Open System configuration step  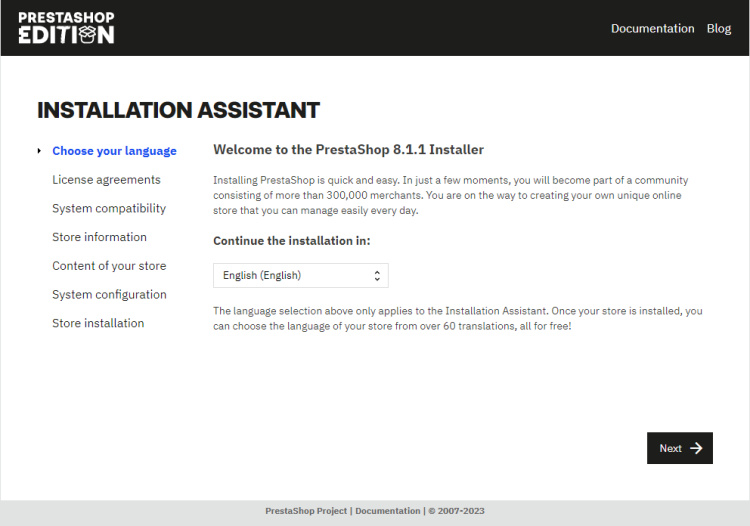point(109,294)
